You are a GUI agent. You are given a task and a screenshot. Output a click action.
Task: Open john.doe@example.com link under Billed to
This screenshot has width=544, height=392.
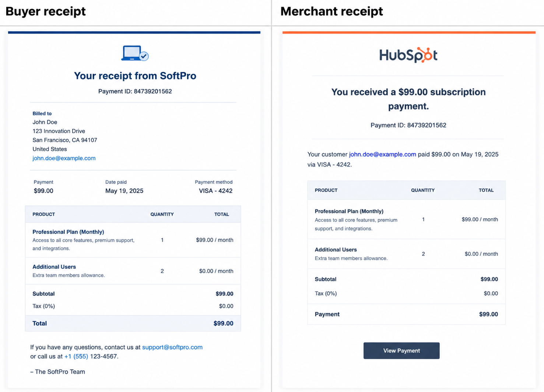coord(64,158)
